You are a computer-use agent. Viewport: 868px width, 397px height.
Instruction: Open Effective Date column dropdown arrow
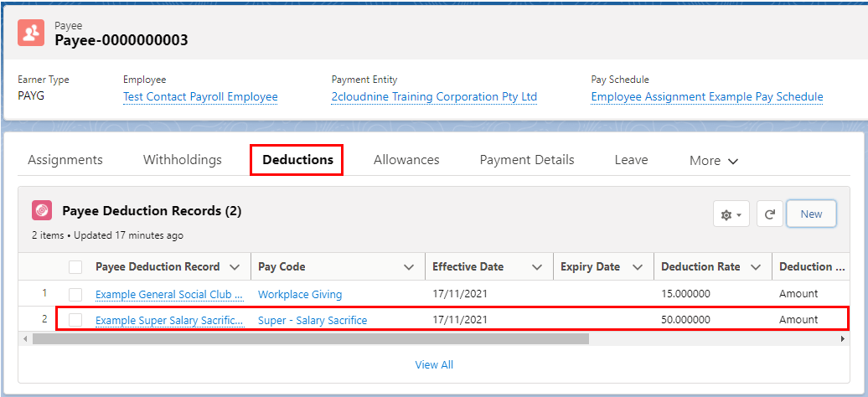click(x=536, y=267)
